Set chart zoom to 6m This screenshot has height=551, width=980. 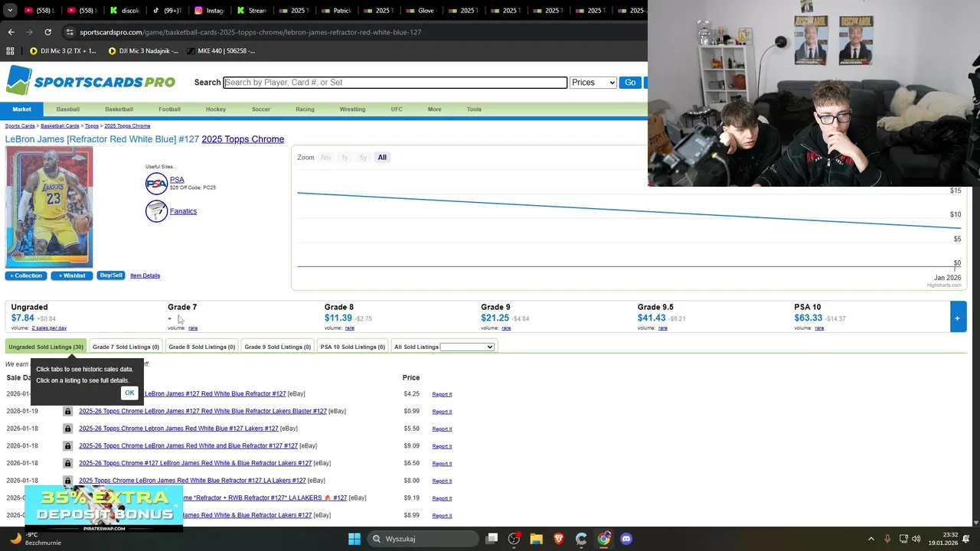point(325,158)
